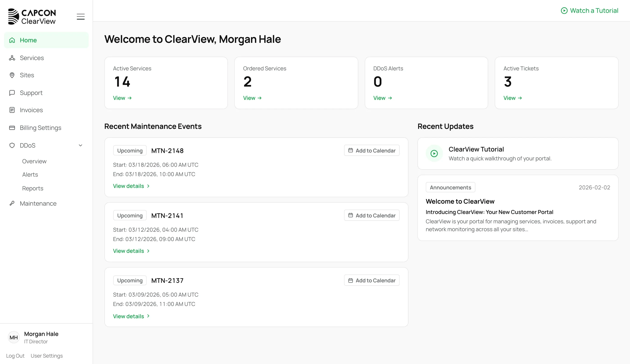Click the ClearView Tutorial play circle icon
The image size is (630, 364).
click(434, 154)
